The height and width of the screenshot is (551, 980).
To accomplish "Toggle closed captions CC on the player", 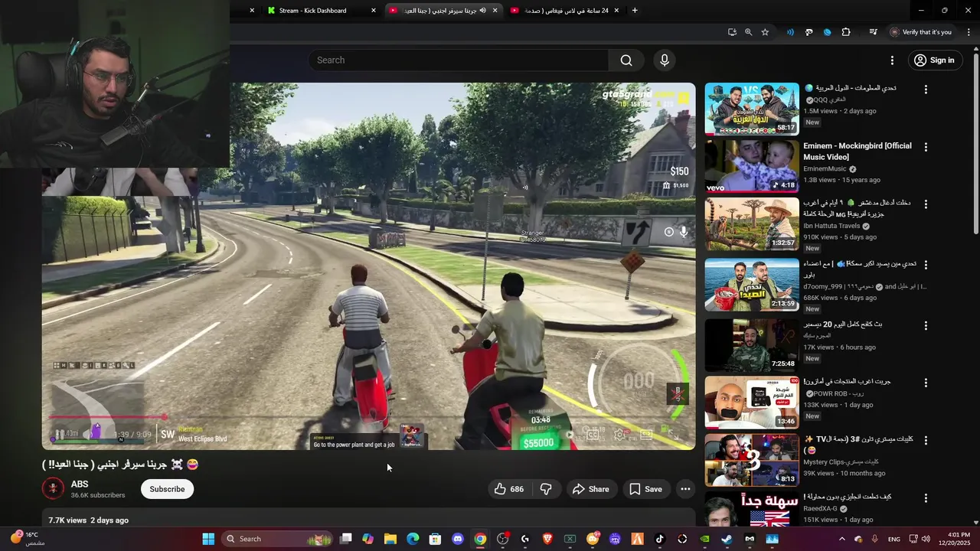I will point(593,435).
